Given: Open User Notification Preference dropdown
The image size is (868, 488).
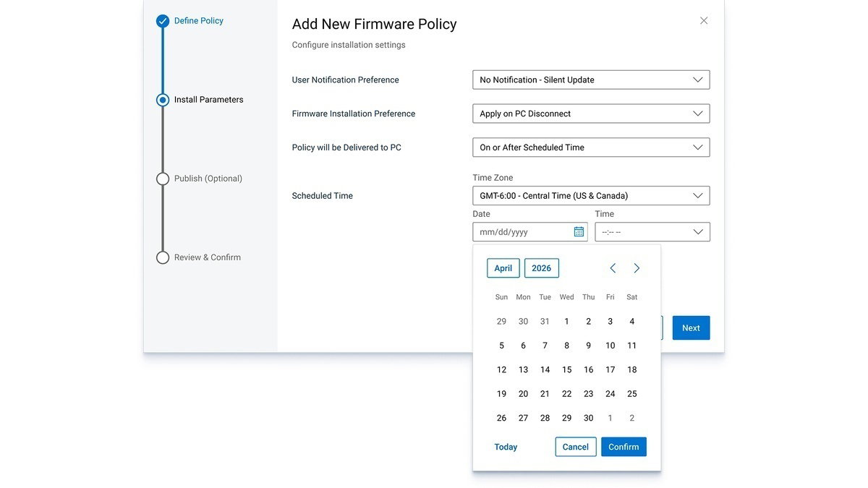Looking at the screenshot, I should tap(591, 80).
